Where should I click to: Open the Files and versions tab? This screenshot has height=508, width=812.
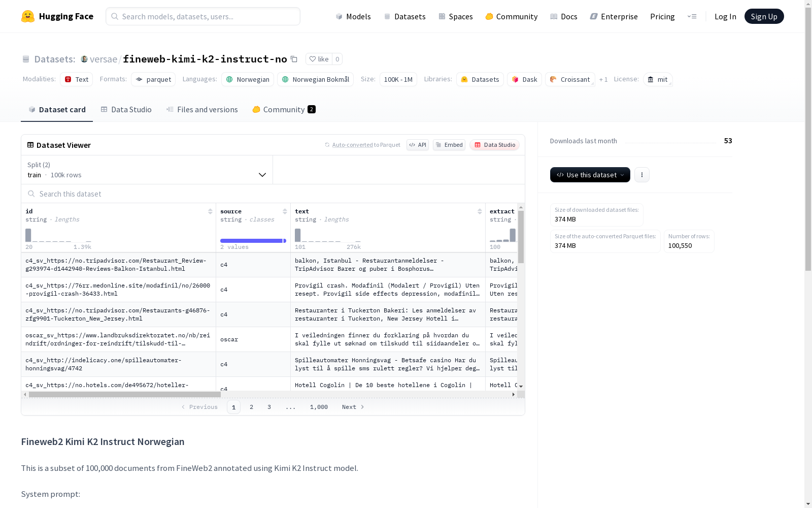tap(202, 110)
